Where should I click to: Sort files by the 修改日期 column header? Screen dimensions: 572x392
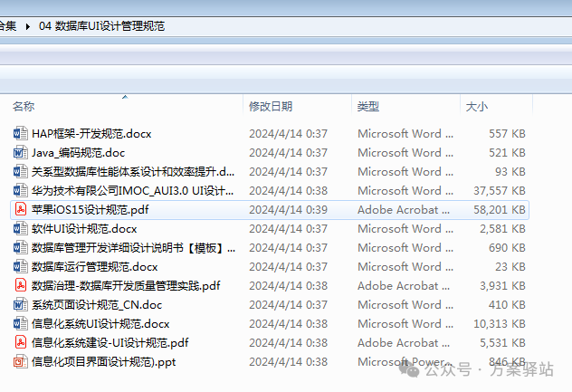[271, 107]
